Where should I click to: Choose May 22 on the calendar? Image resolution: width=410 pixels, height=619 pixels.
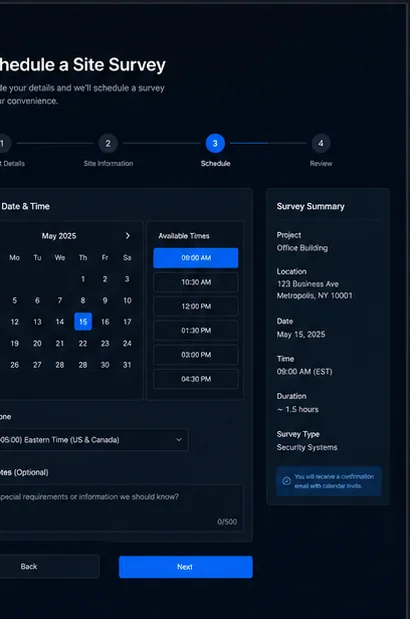click(83, 343)
